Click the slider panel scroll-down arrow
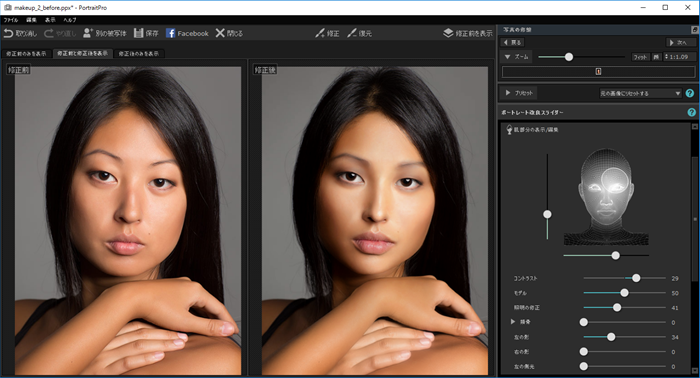 click(x=695, y=370)
